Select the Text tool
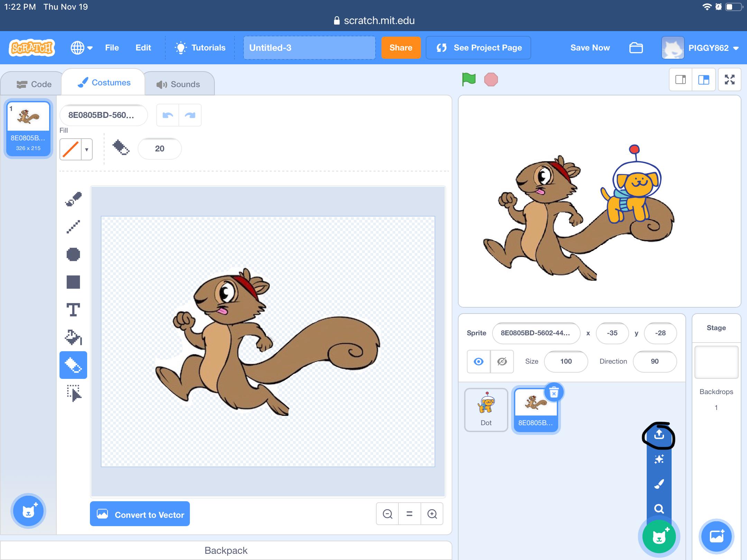Screen dimensions: 747x560 (x=73, y=310)
